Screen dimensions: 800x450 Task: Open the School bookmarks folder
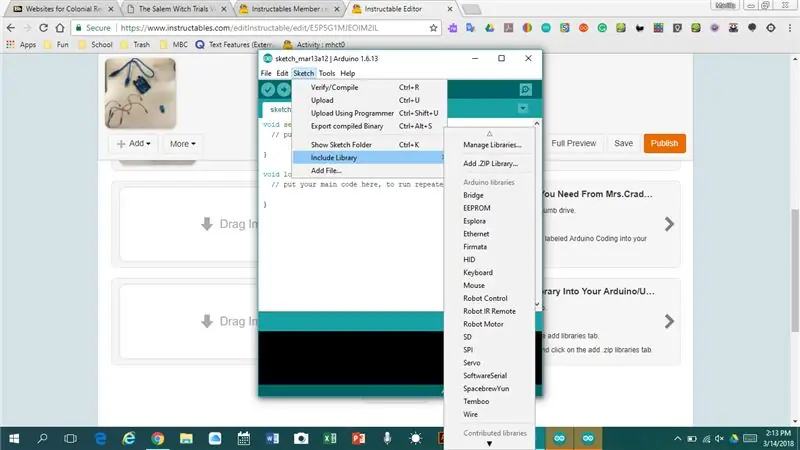coord(95,45)
